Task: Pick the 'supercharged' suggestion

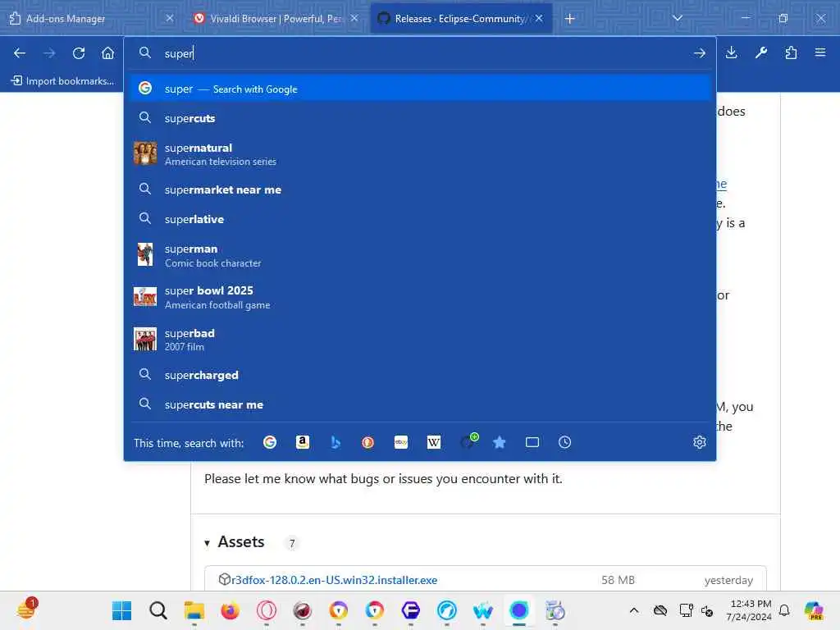Action: tap(419, 374)
